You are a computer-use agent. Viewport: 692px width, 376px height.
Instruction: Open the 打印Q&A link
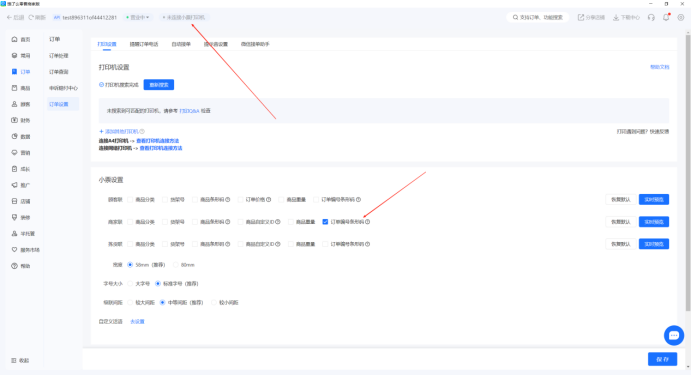tap(189, 111)
